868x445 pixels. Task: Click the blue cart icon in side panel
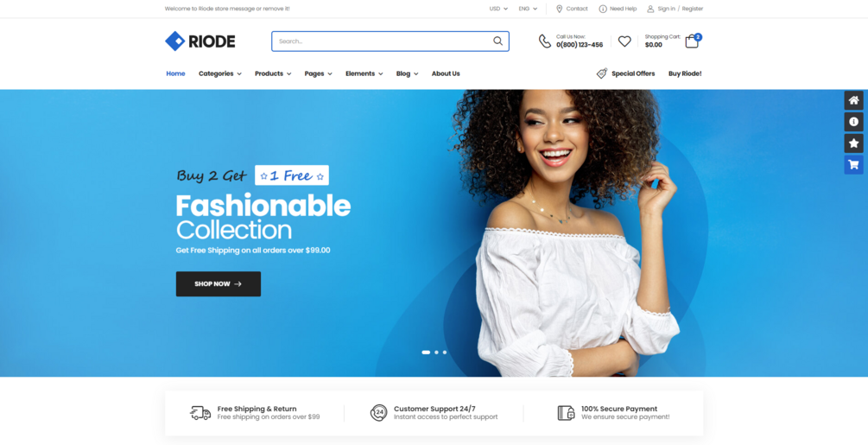tap(853, 165)
